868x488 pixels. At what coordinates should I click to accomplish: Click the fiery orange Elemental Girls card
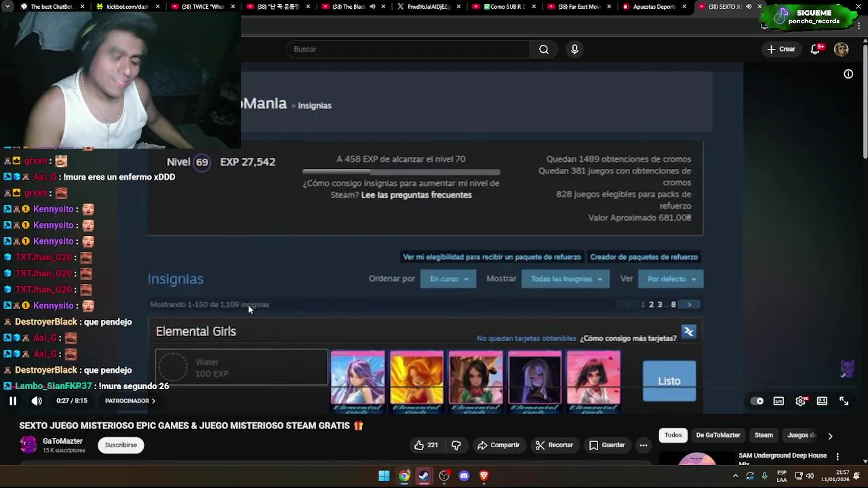coord(416,382)
